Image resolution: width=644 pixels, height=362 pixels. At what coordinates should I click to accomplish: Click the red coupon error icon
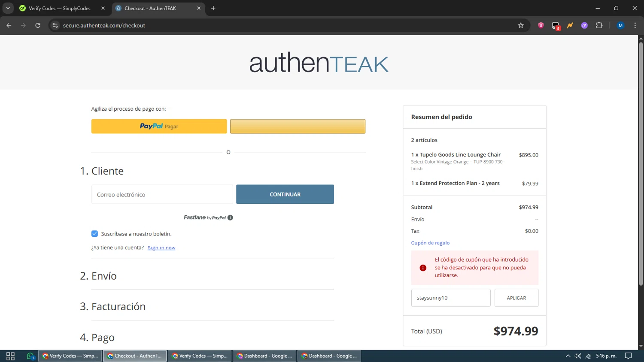[x=423, y=268]
